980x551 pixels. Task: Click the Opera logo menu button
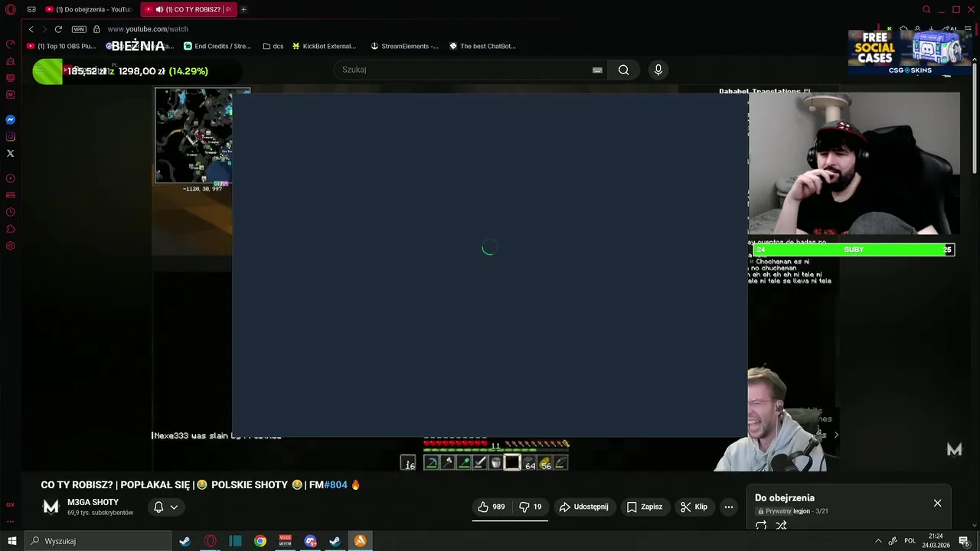pyautogui.click(x=11, y=9)
